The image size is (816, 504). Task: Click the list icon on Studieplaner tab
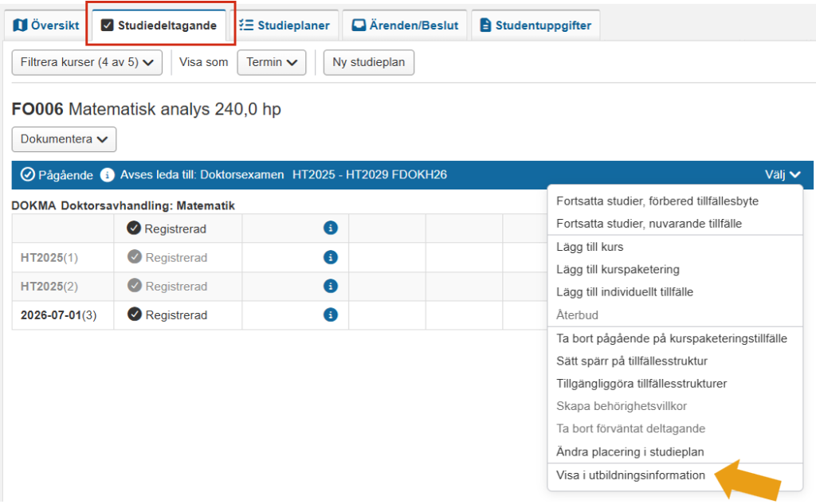point(246,25)
